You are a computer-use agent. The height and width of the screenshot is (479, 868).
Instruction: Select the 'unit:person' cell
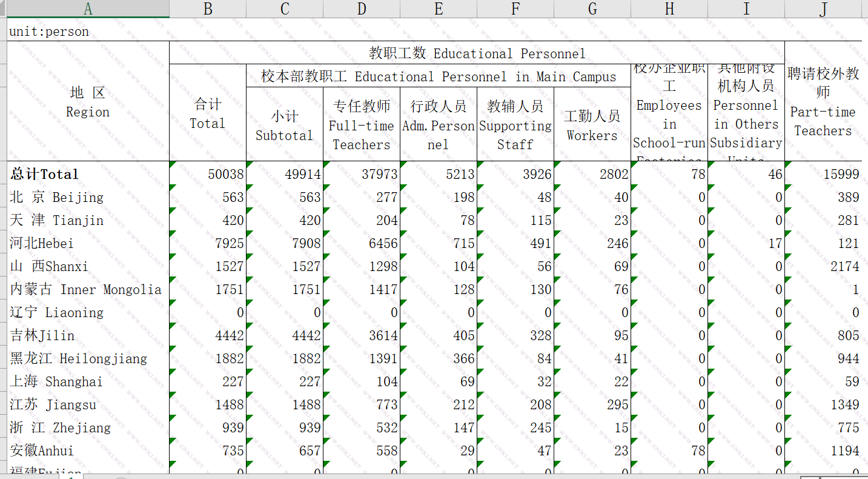(x=50, y=32)
